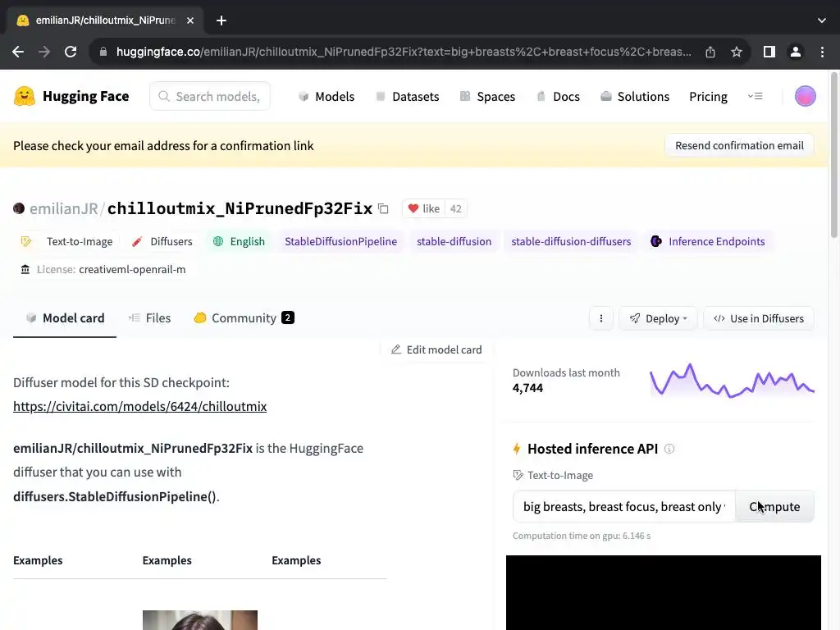Select the StableDiffusionPipeline tag
Screen dimensions: 840x630
(x=340, y=242)
